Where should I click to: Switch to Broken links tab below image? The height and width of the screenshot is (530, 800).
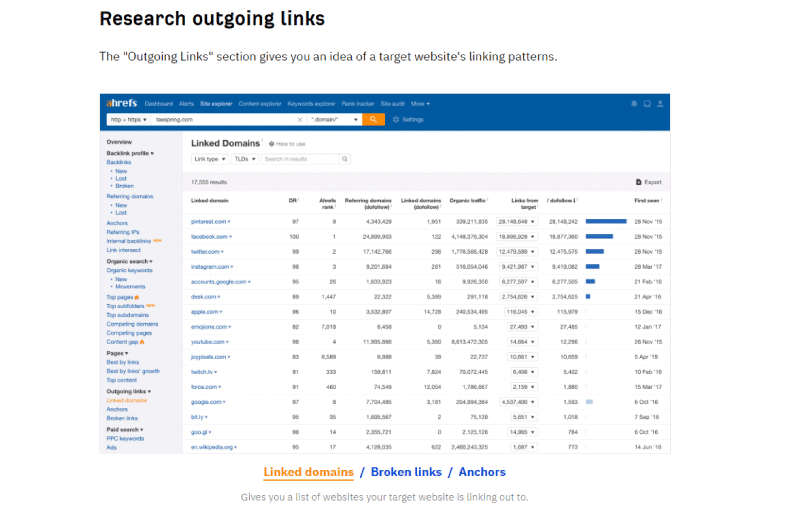(x=406, y=472)
